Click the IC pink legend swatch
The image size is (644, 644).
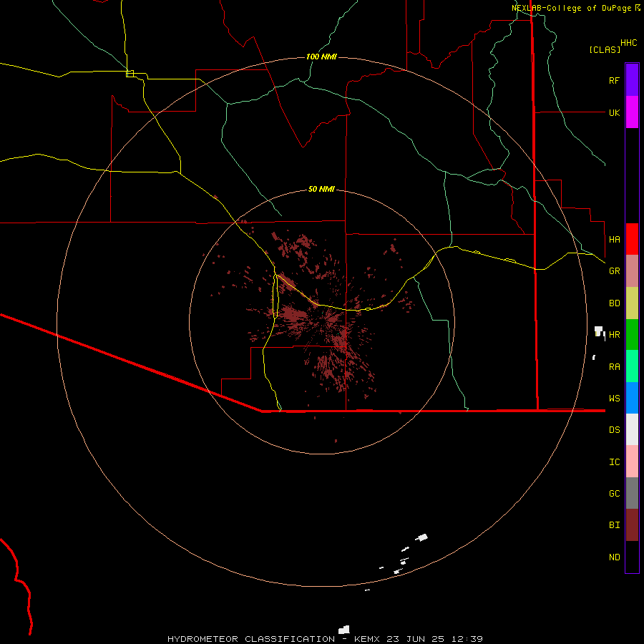point(632,462)
